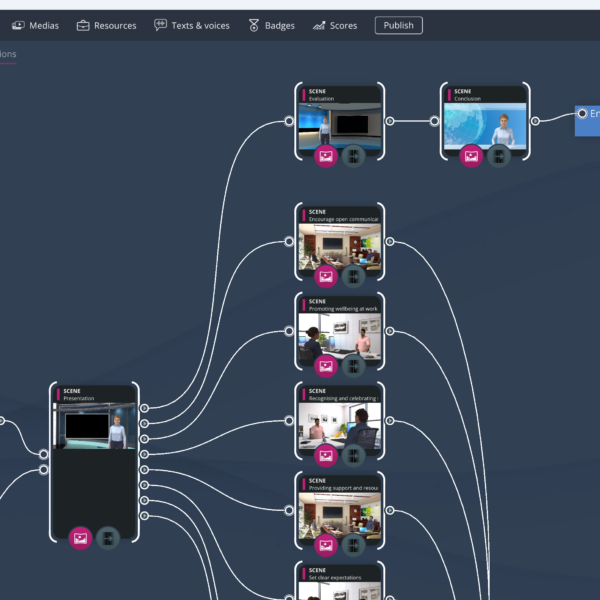Click pink image icon on Promoting wellbeing scene

point(325,366)
